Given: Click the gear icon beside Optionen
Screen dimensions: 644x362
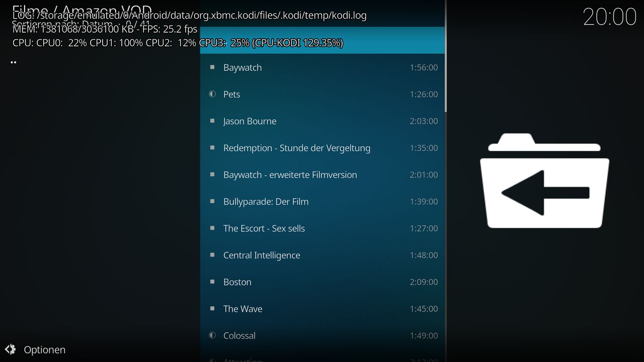Looking at the screenshot, I should coord(10,349).
